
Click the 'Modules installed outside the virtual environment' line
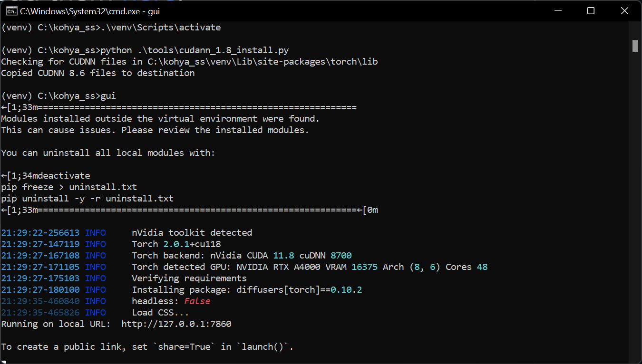(161, 119)
